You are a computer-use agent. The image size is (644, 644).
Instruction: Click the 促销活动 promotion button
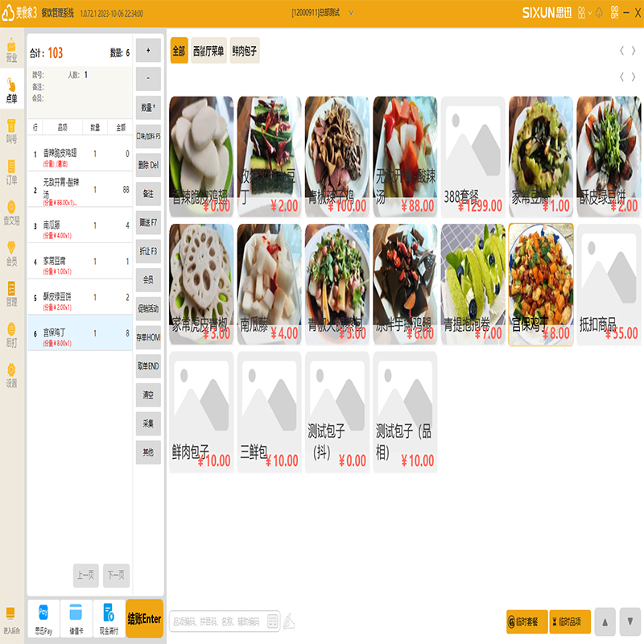(x=148, y=308)
